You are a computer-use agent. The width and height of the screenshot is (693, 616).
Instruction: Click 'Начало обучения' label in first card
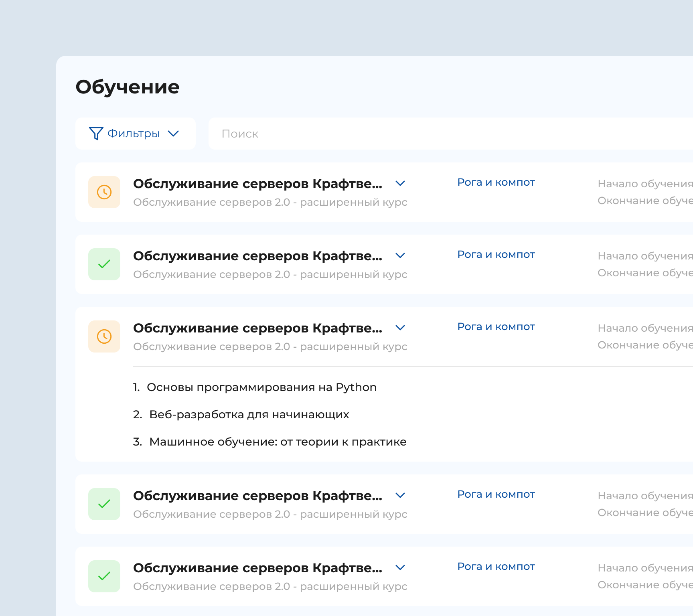point(645,184)
